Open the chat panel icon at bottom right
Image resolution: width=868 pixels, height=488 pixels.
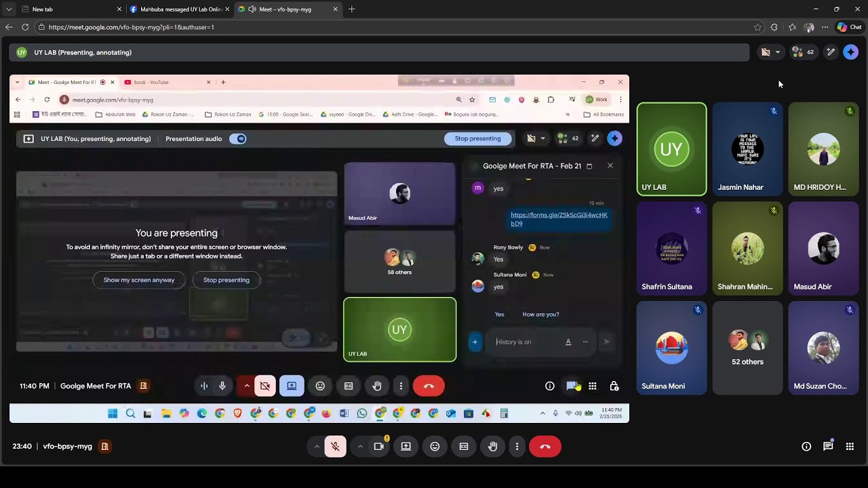coord(828,447)
